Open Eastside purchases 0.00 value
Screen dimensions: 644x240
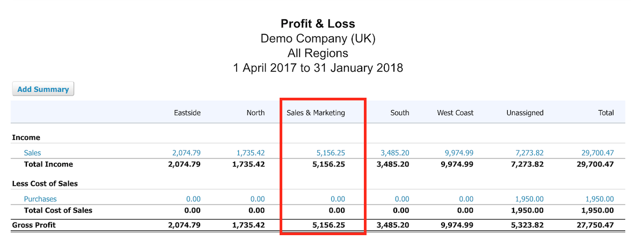[x=193, y=199]
